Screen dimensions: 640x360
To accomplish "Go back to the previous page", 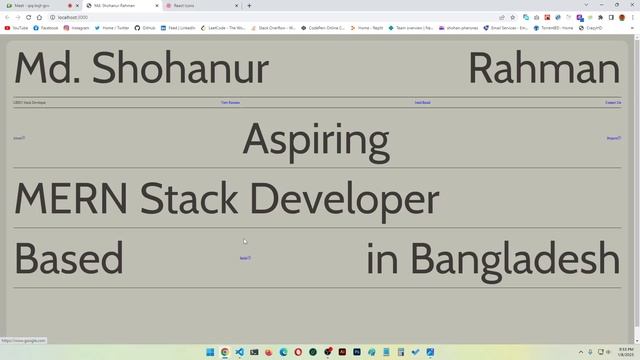I will click(7, 18).
